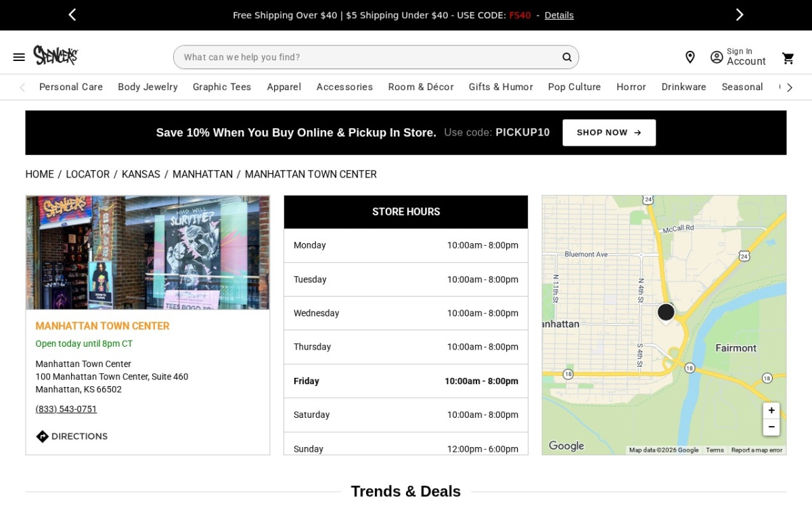Viewport: 812px width, 508px height.
Task: Click the Monday hours row
Action: 406,245
